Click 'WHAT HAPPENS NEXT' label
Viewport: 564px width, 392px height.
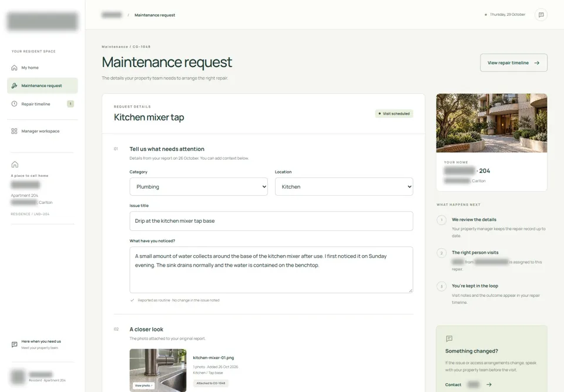click(459, 205)
